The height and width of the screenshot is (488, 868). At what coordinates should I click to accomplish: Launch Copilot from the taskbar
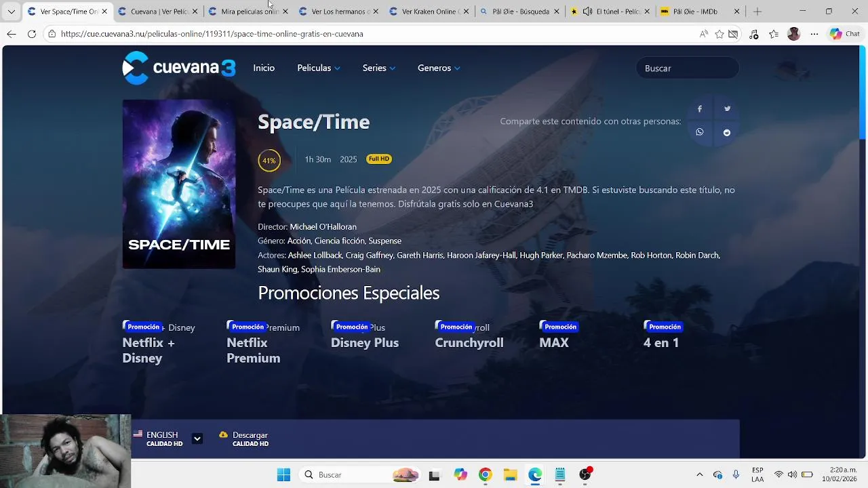[460, 474]
